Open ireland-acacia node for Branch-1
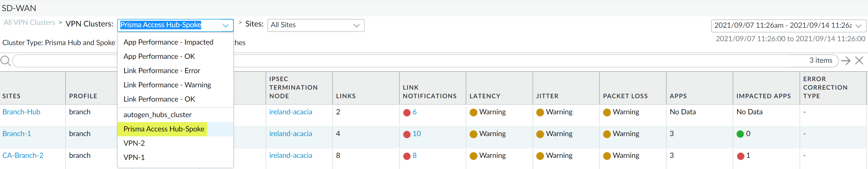The height and width of the screenshot is (169, 868). pos(291,134)
